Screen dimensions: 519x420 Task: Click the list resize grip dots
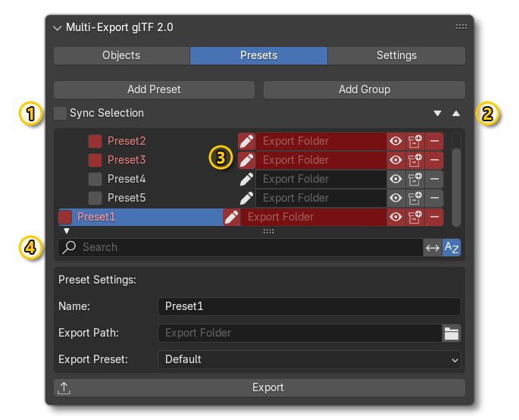268,231
